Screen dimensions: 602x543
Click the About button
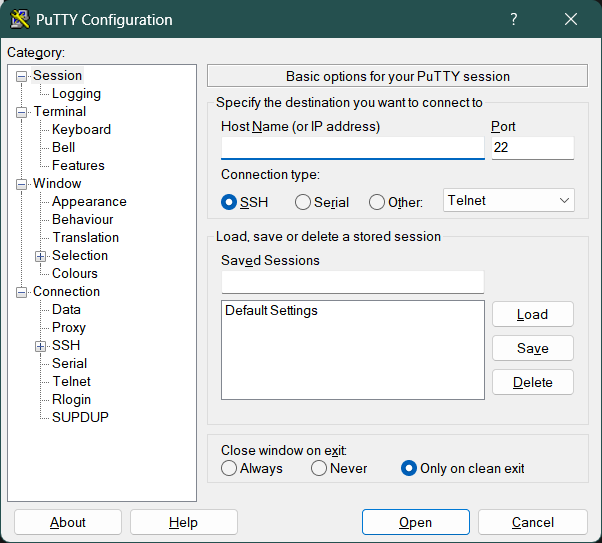68,522
